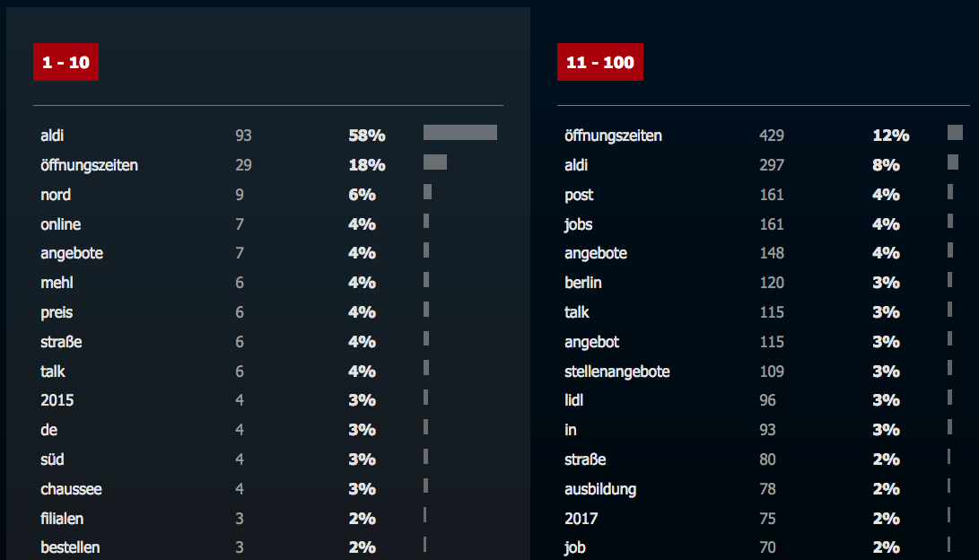The width and height of the screenshot is (979, 560).
Task: Click the count 297
Action: click(772, 165)
